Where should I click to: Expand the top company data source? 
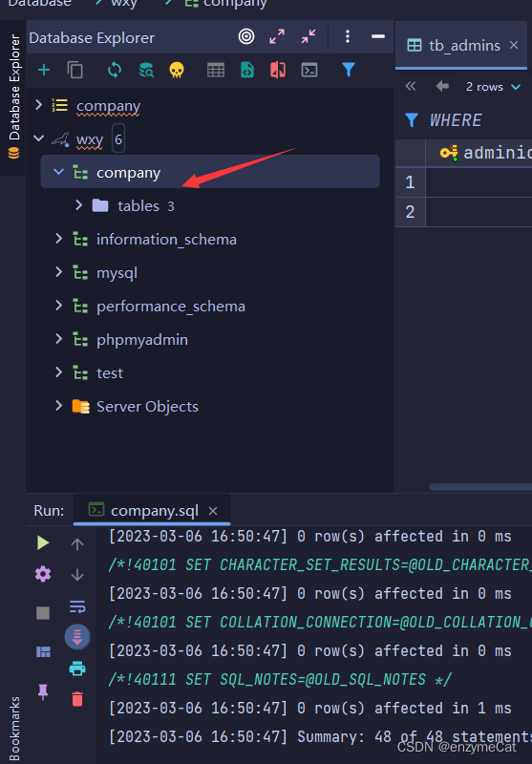[38, 104]
